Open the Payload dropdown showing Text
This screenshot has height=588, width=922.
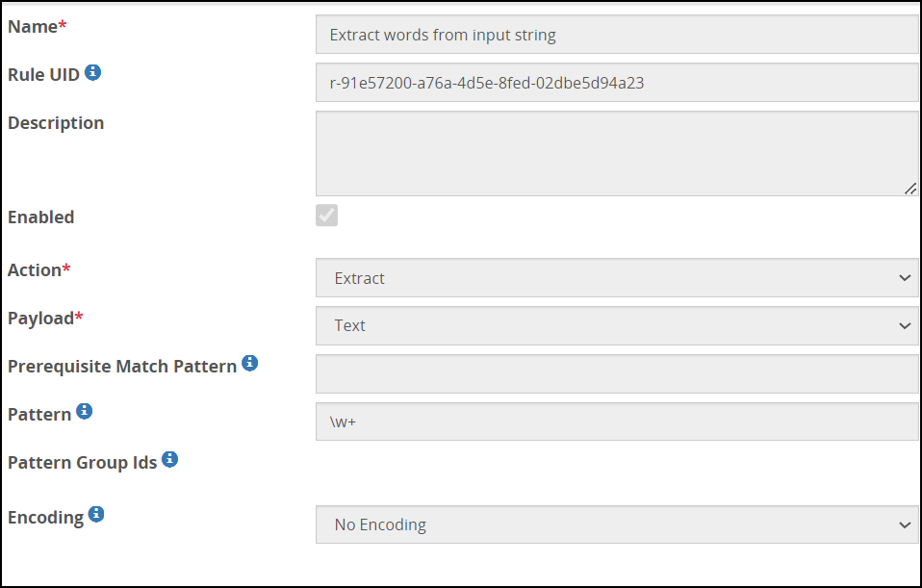coord(616,325)
